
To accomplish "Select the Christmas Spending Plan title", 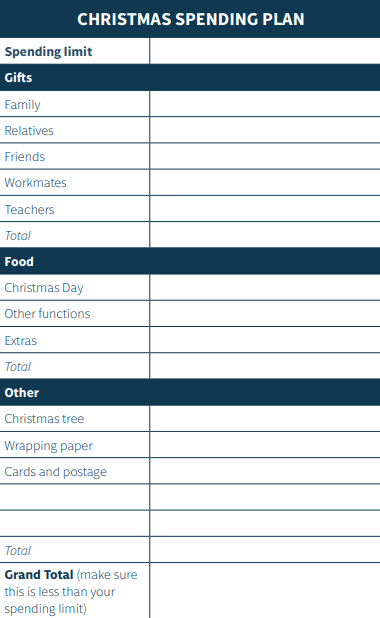I will (191, 19).
